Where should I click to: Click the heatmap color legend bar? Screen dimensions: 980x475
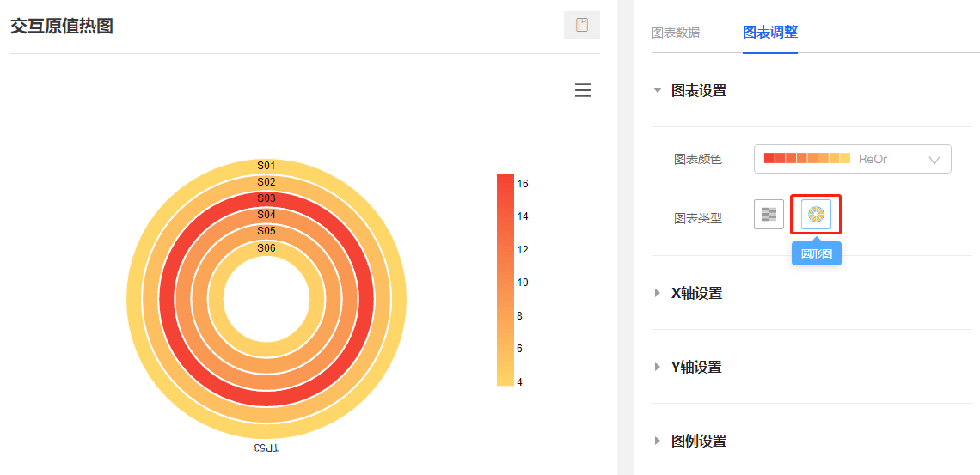pyautogui.click(x=505, y=280)
